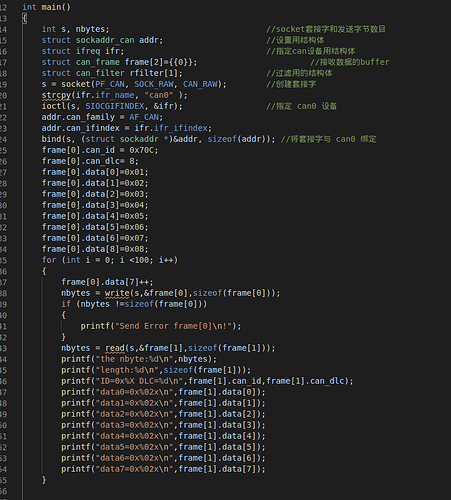The width and height of the screenshot is (451, 500).
Task: Select the 'int s, nbytes;' declaration
Action: [75, 29]
